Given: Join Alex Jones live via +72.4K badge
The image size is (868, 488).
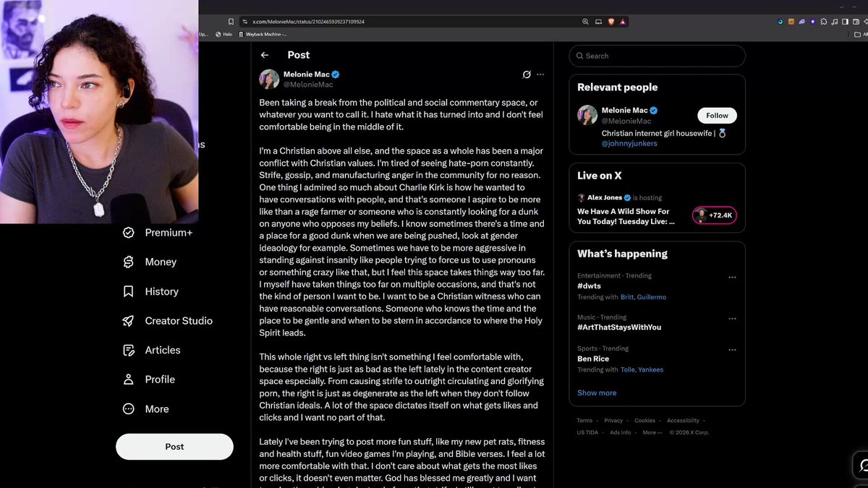Looking at the screenshot, I should 715,215.
